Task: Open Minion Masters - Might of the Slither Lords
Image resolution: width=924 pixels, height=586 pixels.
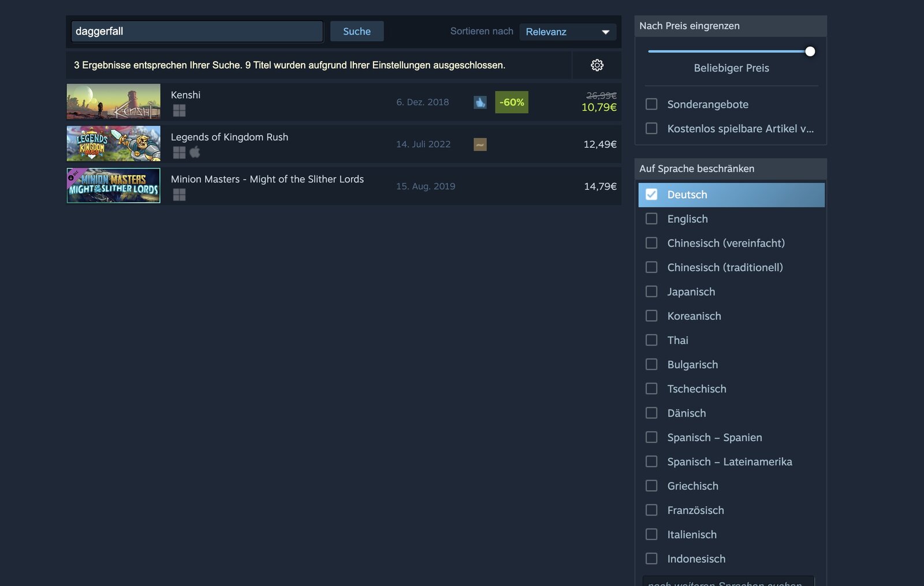Action: [x=267, y=179]
